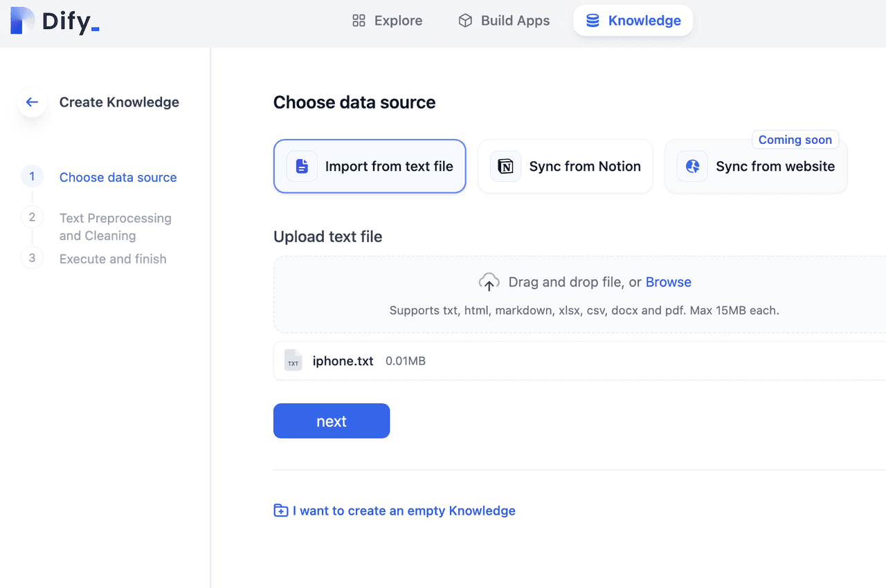Viewport: 886px width, 588px height.
Task: Click the Notion logo icon
Action: click(506, 167)
